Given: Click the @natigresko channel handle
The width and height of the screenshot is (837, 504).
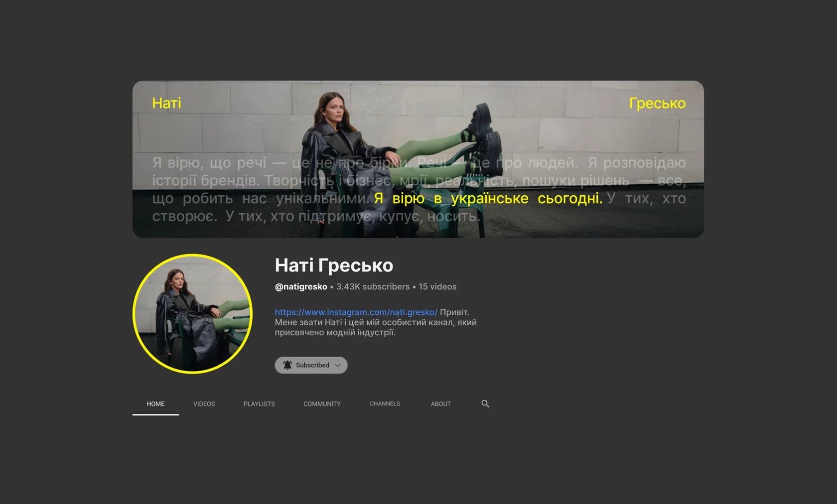Looking at the screenshot, I should coord(301,287).
